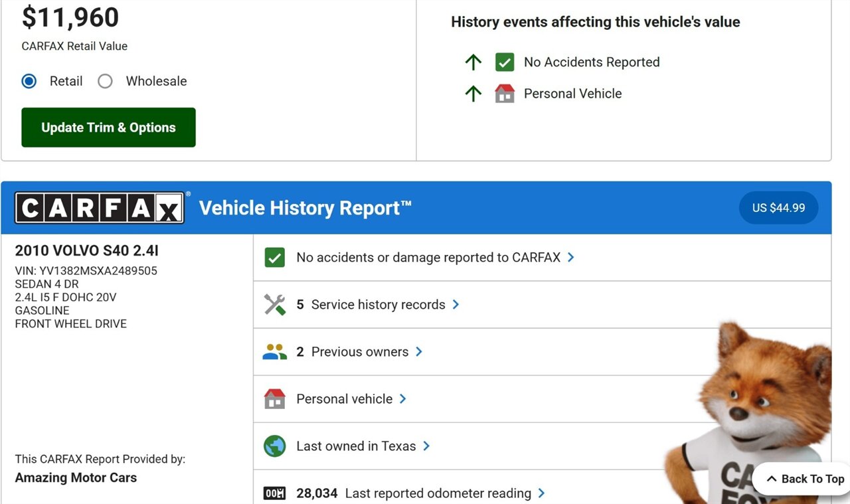Expand chevron after Service history records
850x504 pixels.
point(456,305)
